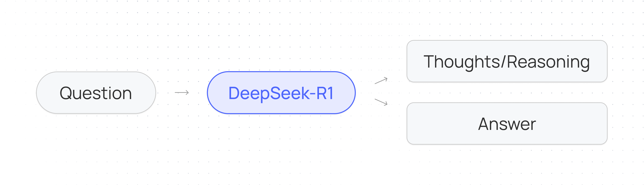
Task: Select the downward arrow toward Answer
Action: tap(381, 102)
